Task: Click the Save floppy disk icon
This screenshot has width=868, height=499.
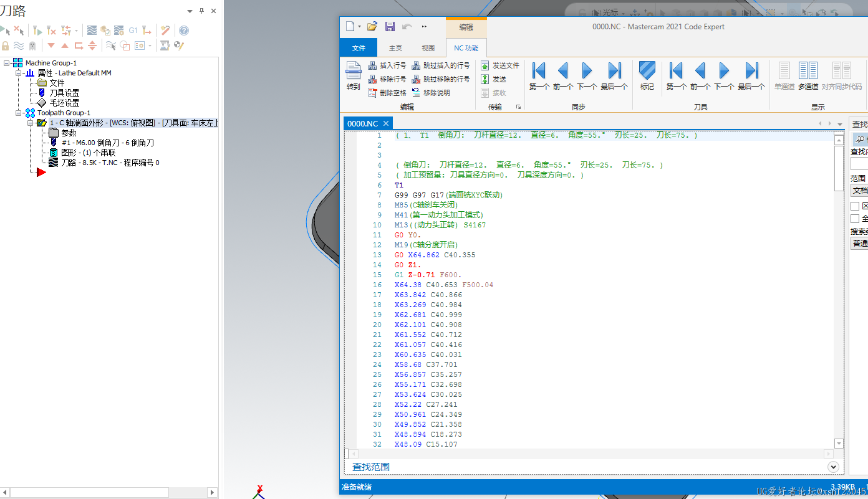Action: pyautogui.click(x=390, y=26)
